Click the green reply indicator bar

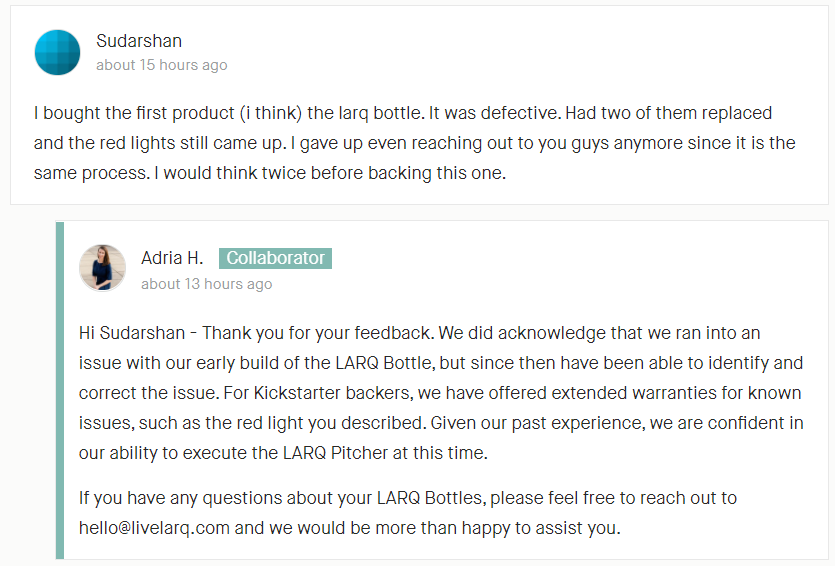click(60, 390)
